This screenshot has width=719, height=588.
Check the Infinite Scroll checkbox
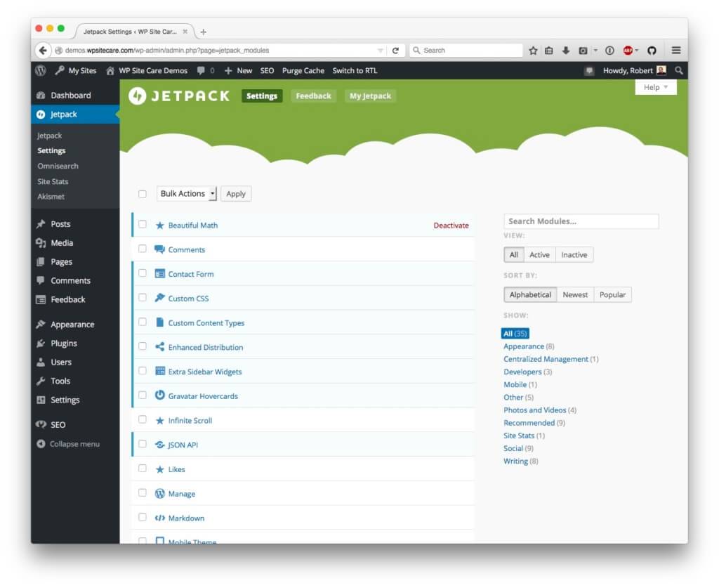143,419
